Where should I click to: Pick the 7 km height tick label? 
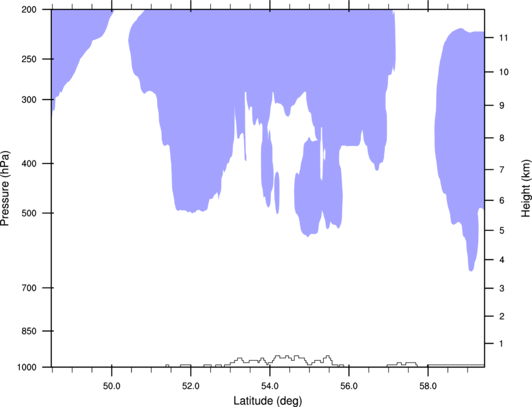click(501, 170)
